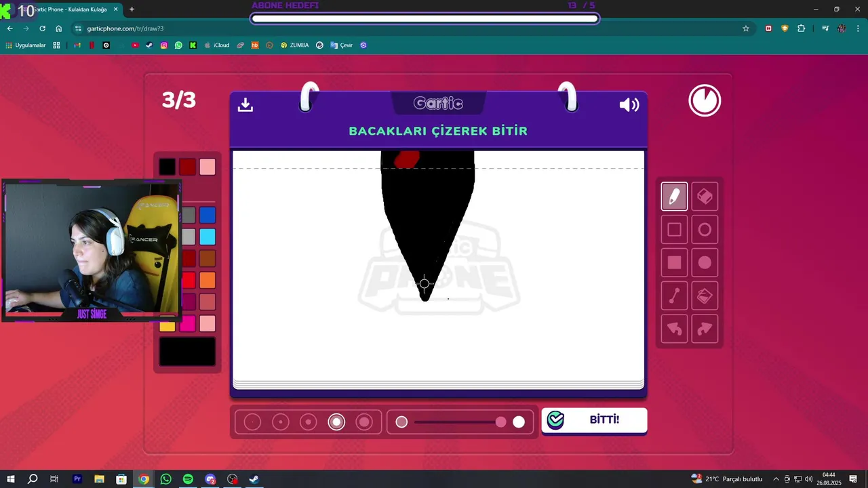Select the third brush size
Viewport: 868px width, 488px height.
pos(309,422)
